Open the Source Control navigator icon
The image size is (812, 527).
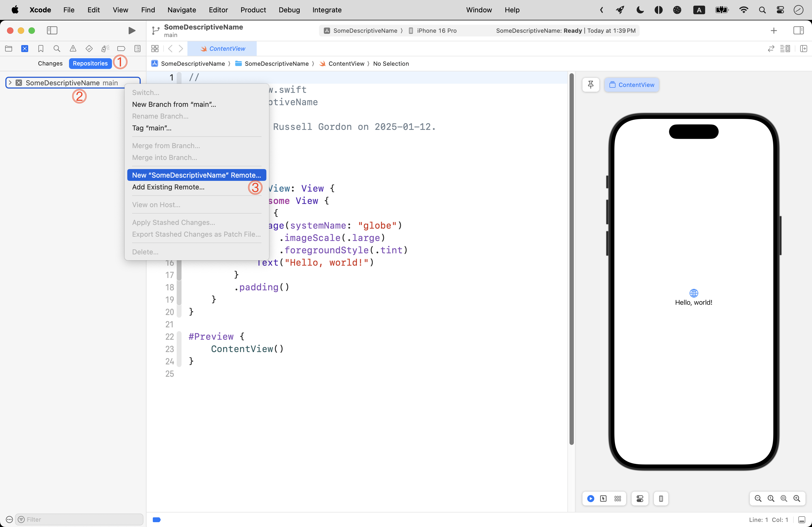tap(24, 49)
